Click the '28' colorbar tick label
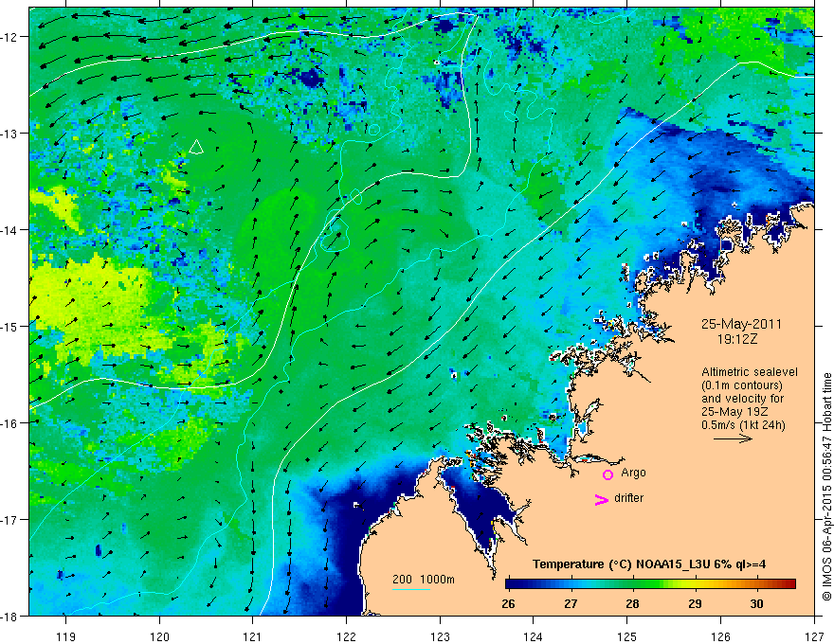The image size is (834, 644). tap(632, 603)
